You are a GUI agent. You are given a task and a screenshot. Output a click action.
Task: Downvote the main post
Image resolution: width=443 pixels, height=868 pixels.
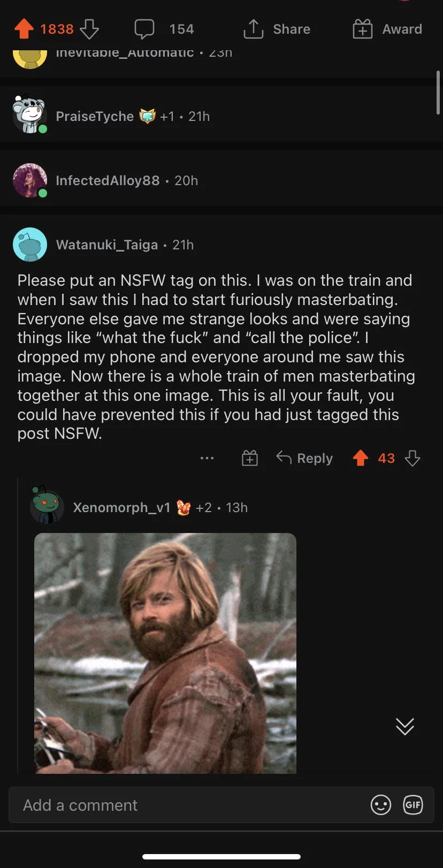point(89,29)
